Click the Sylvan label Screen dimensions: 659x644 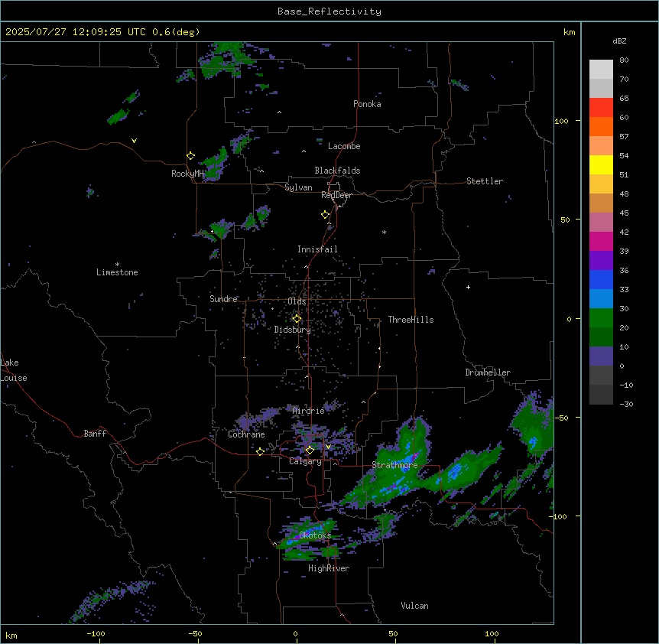point(298,187)
